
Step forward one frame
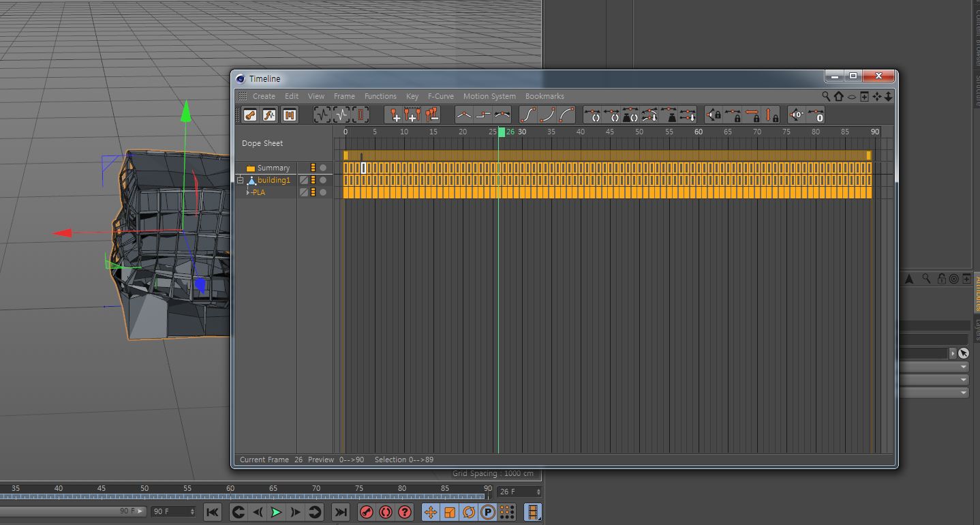(x=295, y=512)
